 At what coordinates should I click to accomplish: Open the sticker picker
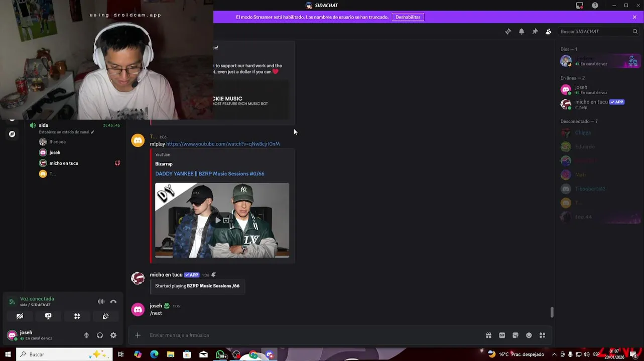516,335
